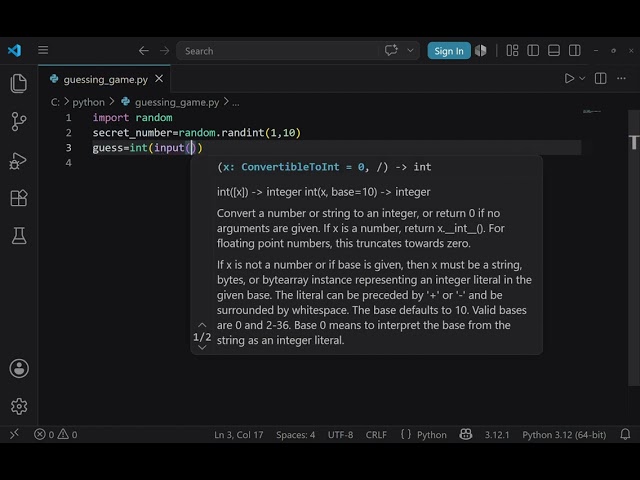Click the C: breadcrumb segment
This screenshot has height=480, width=640.
coord(55,102)
